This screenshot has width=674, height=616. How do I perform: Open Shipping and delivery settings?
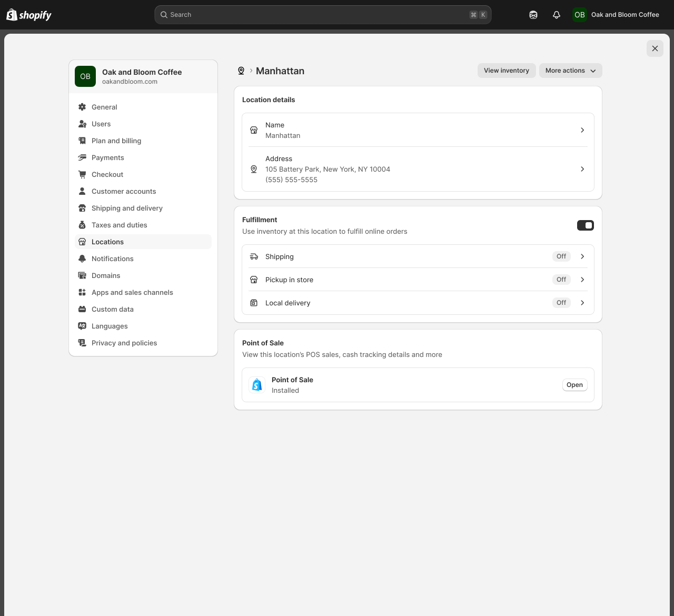(143, 208)
